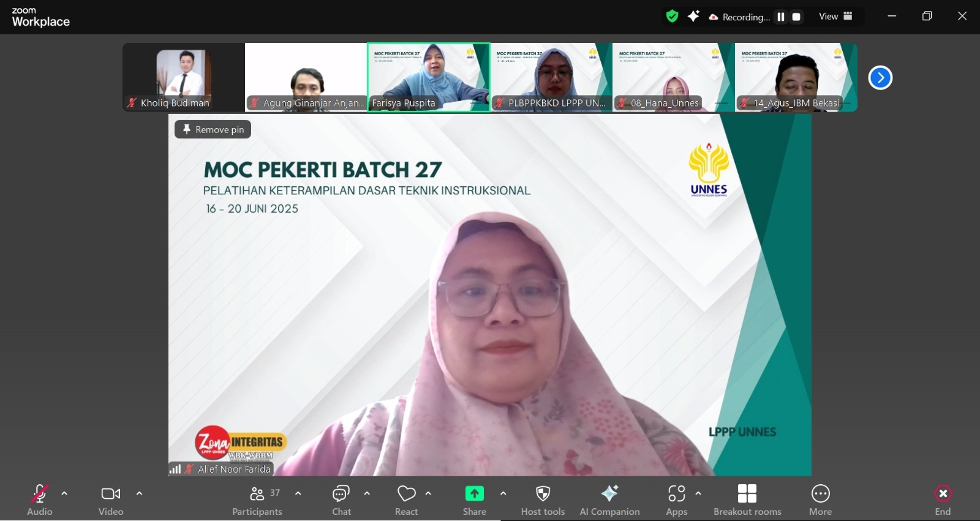This screenshot has width=980, height=521.
Task: Click the React heart icon
Action: pos(406,500)
